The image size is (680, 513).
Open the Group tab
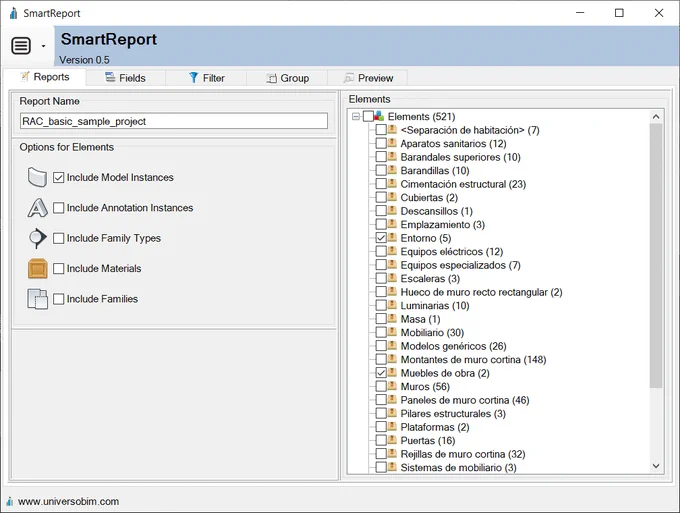tap(287, 78)
